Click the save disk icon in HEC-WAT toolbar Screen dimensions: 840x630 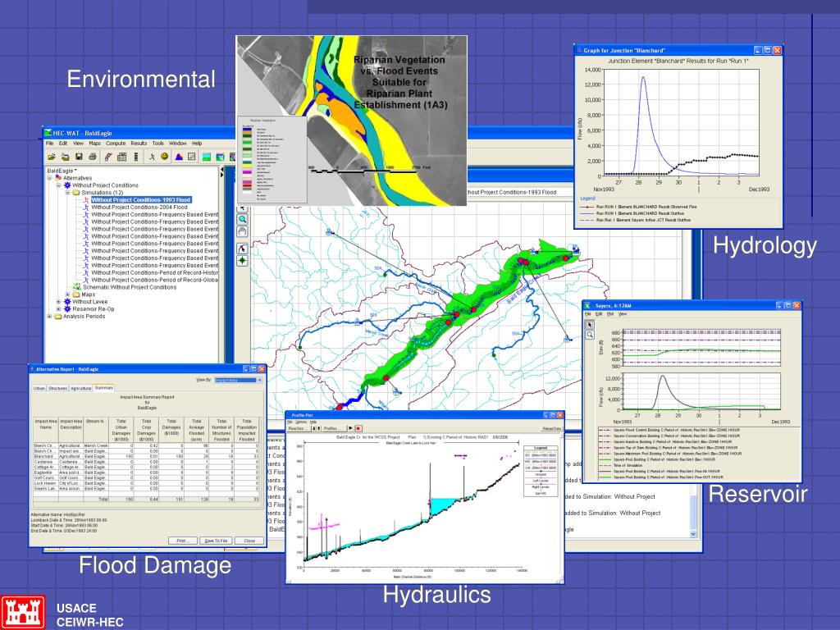point(79,157)
